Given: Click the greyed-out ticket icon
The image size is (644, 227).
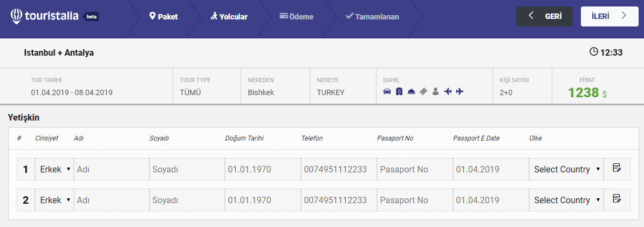Looking at the screenshot, I should (423, 92).
